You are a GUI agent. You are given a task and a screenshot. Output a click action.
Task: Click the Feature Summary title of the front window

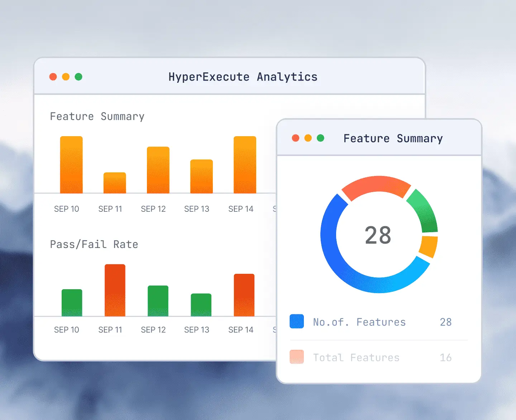[x=393, y=139]
